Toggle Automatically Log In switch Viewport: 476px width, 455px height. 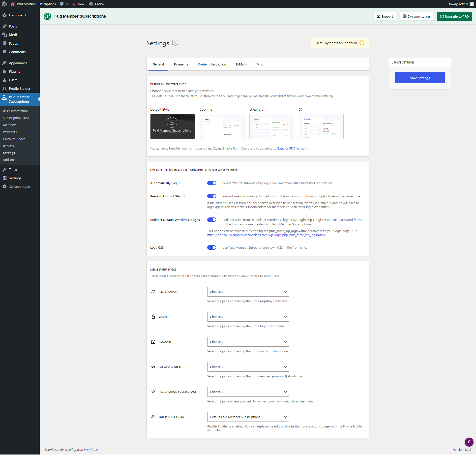212,183
